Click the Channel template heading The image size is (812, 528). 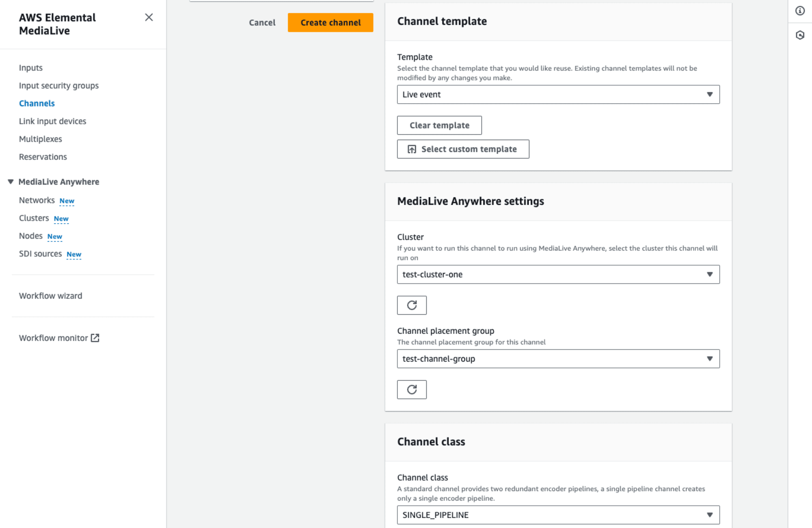pyautogui.click(x=442, y=21)
